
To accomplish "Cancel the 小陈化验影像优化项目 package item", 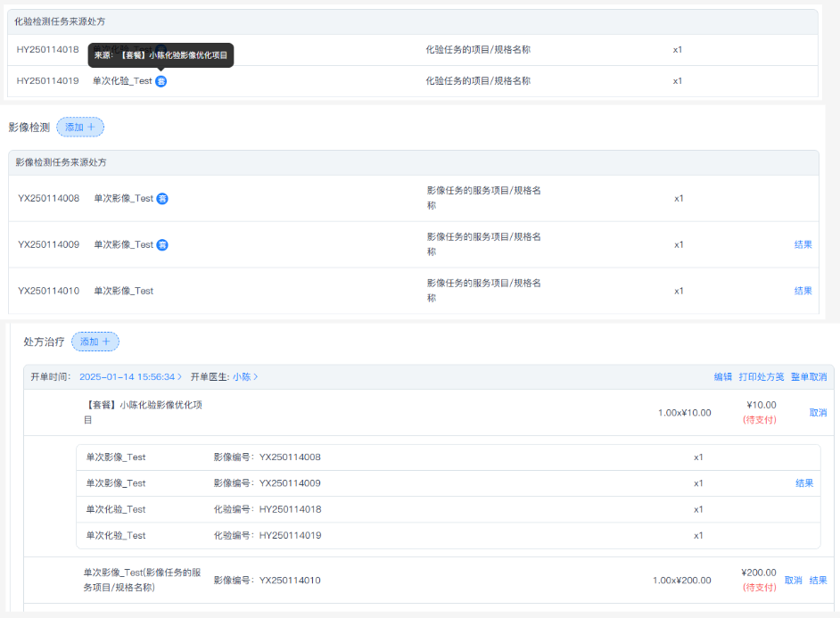I will click(818, 413).
